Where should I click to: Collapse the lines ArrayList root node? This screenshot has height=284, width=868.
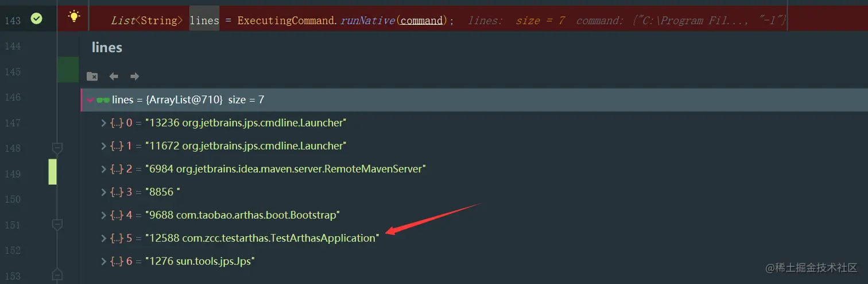click(x=90, y=100)
